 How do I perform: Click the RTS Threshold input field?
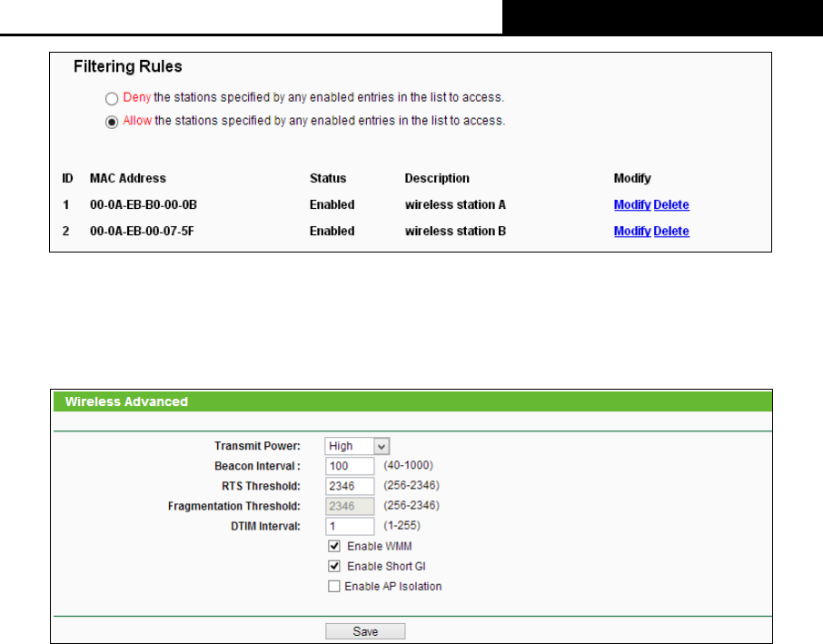pyautogui.click(x=350, y=486)
